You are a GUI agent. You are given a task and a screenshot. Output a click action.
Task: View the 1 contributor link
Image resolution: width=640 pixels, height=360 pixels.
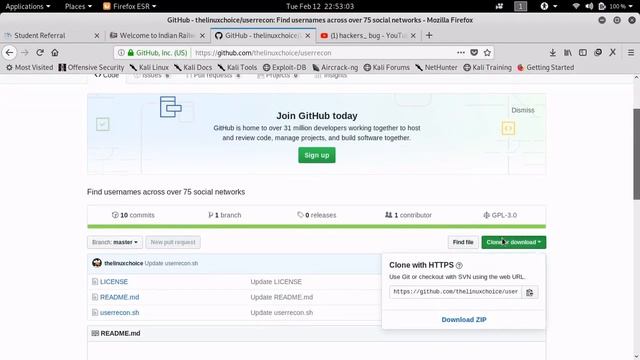[408, 215]
